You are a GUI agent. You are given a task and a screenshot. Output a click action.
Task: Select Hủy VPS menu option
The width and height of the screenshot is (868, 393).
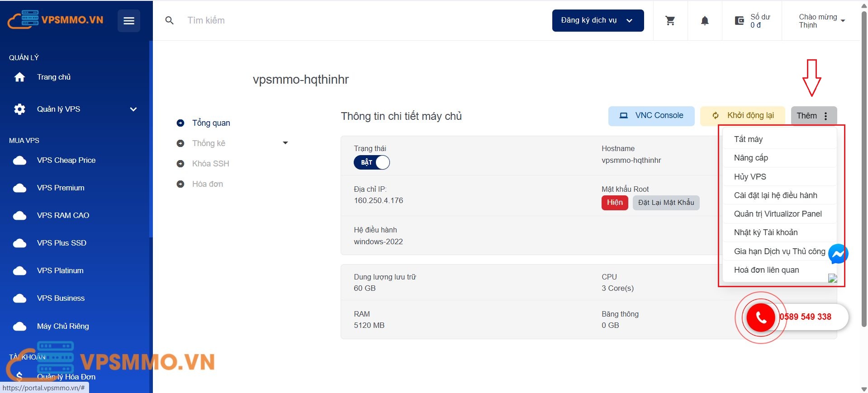click(750, 177)
